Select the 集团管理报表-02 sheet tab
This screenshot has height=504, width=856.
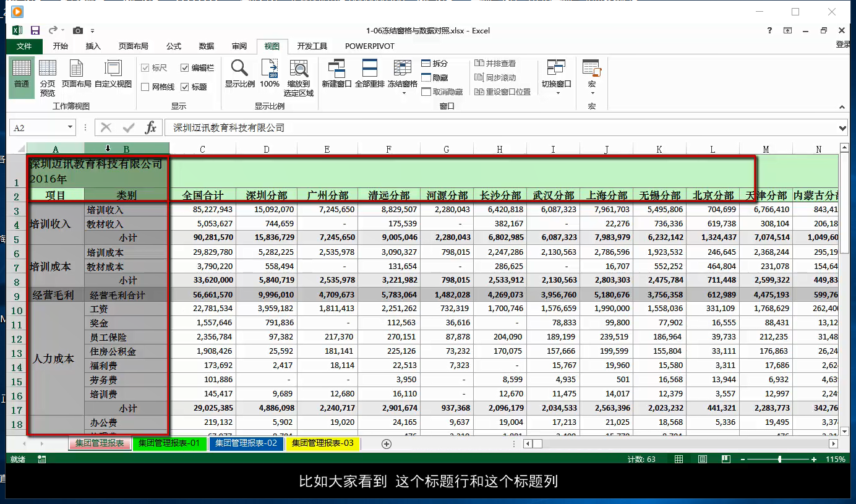(x=246, y=443)
